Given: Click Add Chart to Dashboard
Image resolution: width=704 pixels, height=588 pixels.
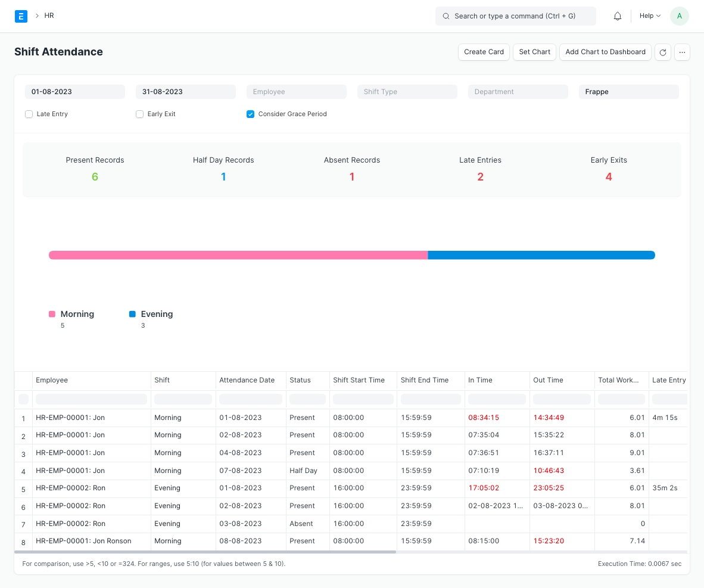Looking at the screenshot, I should pos(605,52).
